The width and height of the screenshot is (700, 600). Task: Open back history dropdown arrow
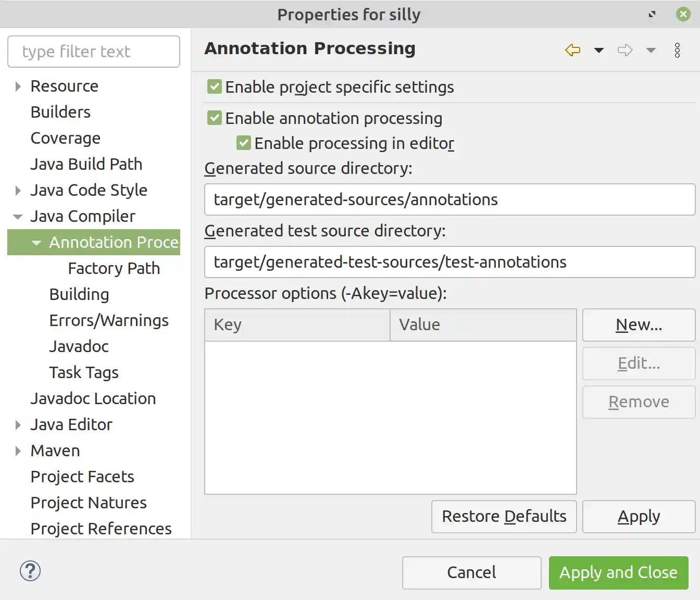[599, 51]
